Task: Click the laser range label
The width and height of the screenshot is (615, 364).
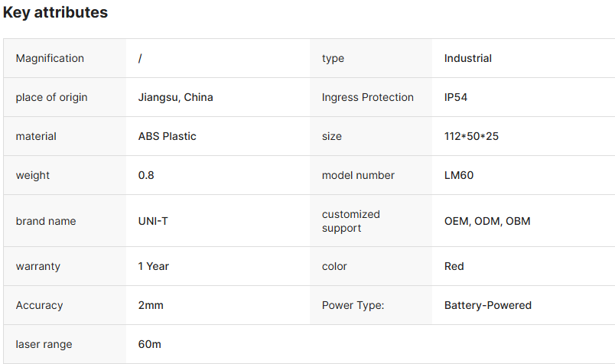Action: pos(44,344)
